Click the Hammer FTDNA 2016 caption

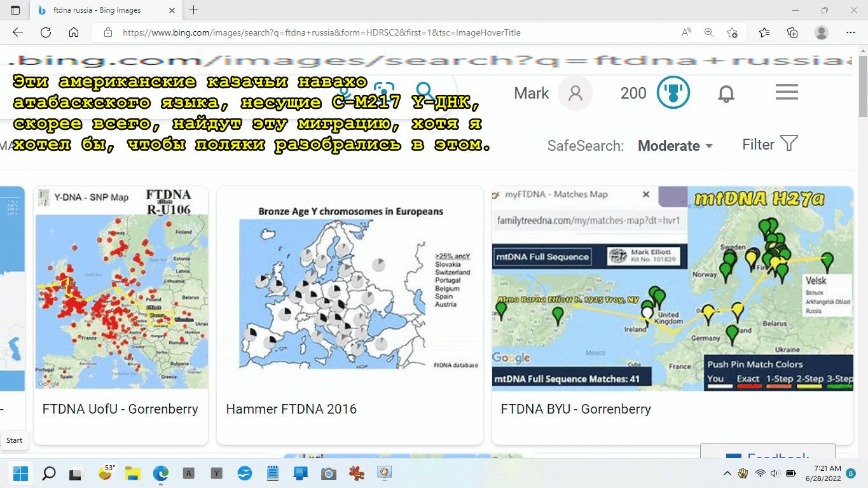coord(291,409)
